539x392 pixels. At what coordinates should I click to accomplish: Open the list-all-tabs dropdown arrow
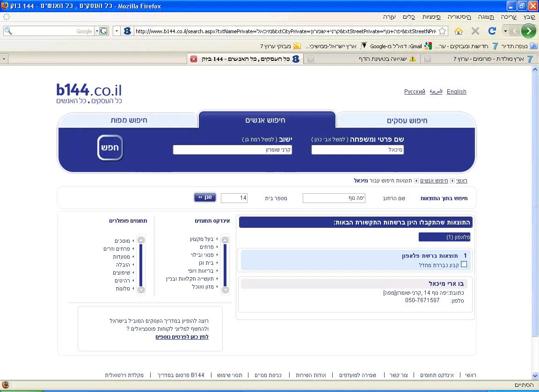coord(4,59)
